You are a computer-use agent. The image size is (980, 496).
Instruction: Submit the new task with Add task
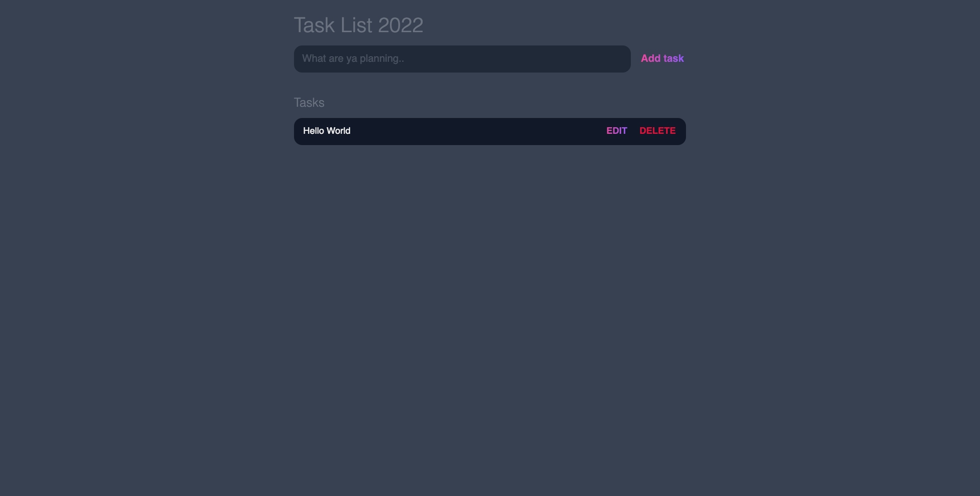(662, 59)
